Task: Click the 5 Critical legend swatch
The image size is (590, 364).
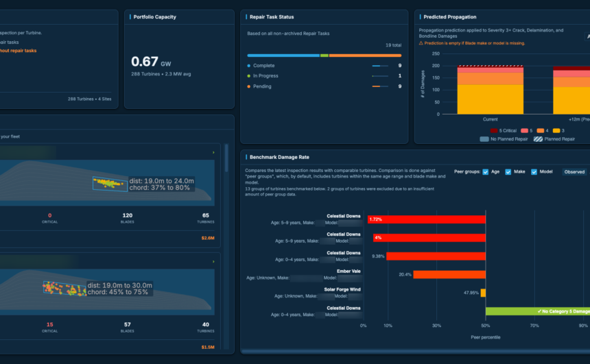Action: point(494,131)
